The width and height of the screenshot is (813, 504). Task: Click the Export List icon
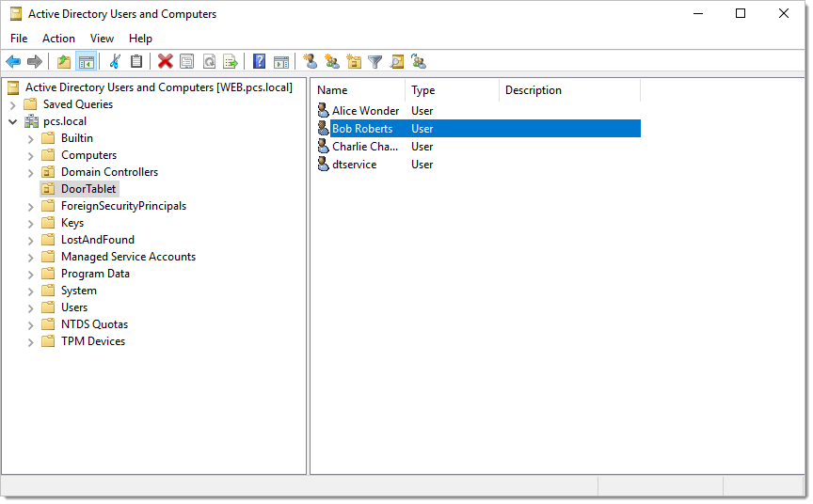click(231, 62)
